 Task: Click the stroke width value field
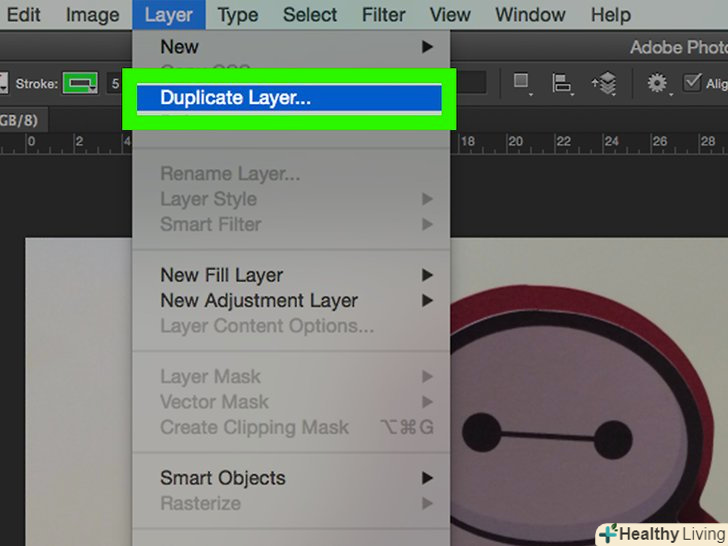(115, 84)
